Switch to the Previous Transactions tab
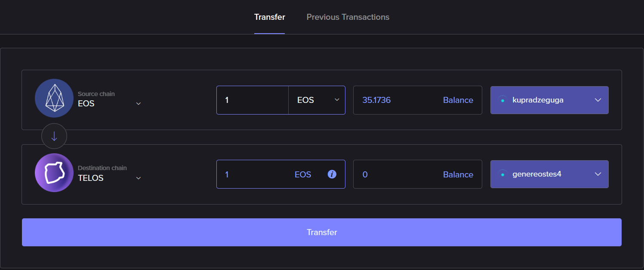This screenshot has width=644, height=270. [x=348, y=17]
